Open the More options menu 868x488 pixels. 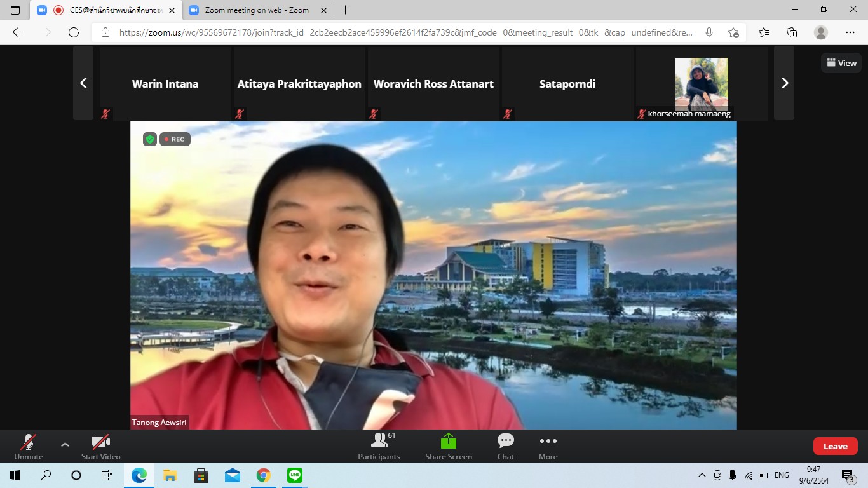548,447
